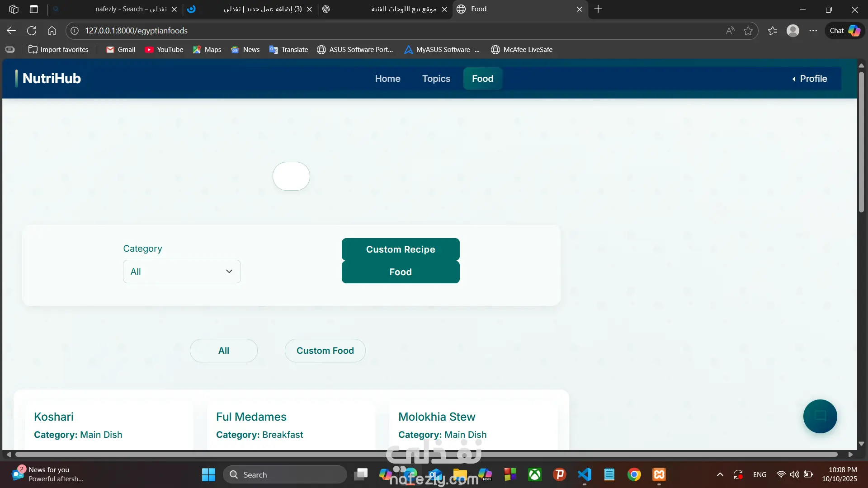Select the All filter pill

pos(224,351)
